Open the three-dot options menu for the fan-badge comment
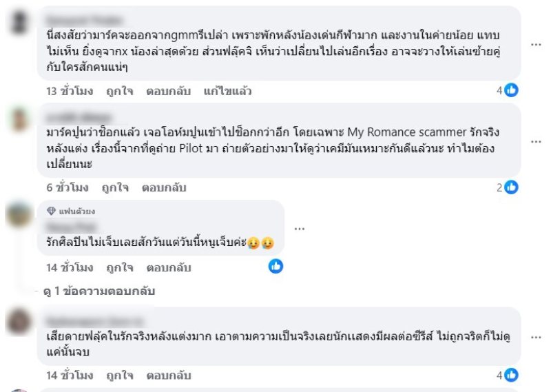Screen dimensions: 551x392 [300, 228]
